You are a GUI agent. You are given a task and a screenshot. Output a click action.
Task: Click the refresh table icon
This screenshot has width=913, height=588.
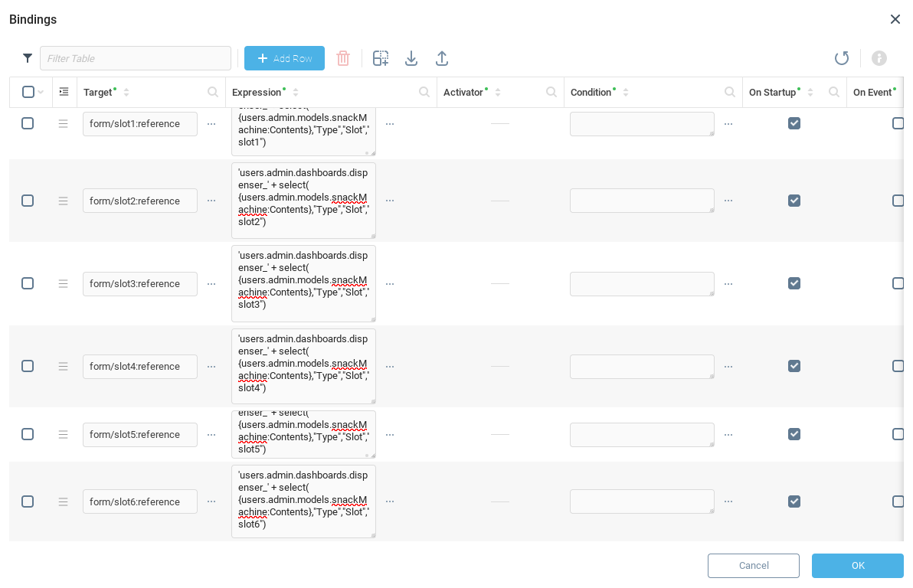coord(842,58)
